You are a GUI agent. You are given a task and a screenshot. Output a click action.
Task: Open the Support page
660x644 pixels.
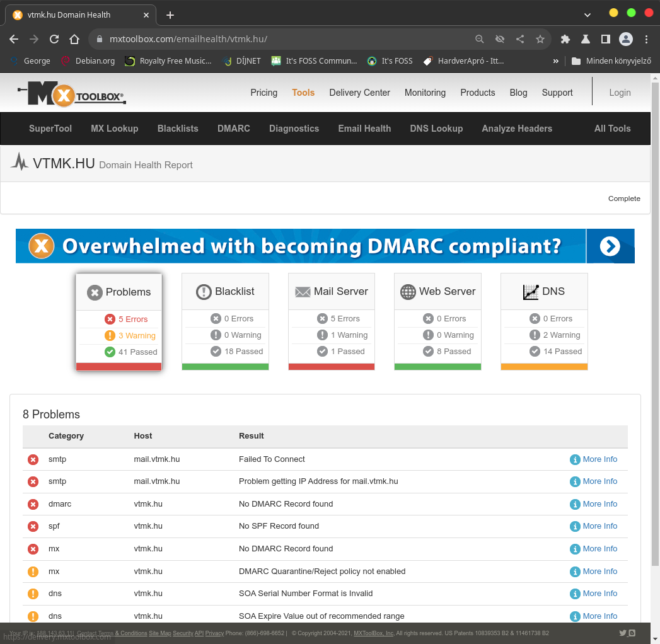[x=557, y=93]
